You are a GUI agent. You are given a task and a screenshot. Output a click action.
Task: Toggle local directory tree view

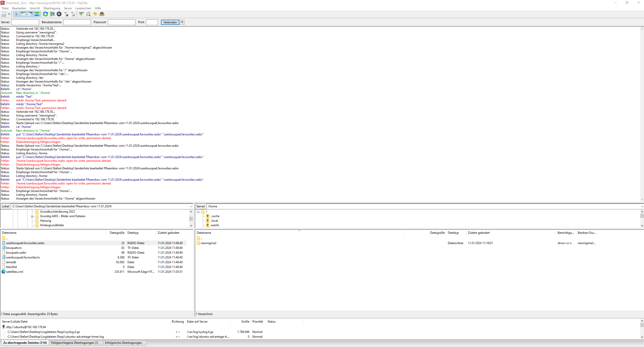23,14
